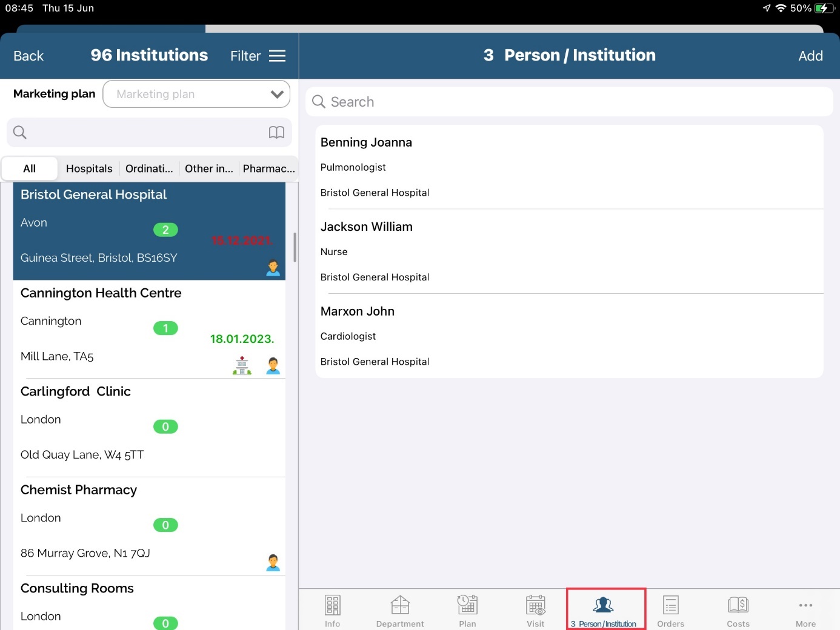Open the Costs icon
This screenshot has height=630, width=840.
(738, 606)
